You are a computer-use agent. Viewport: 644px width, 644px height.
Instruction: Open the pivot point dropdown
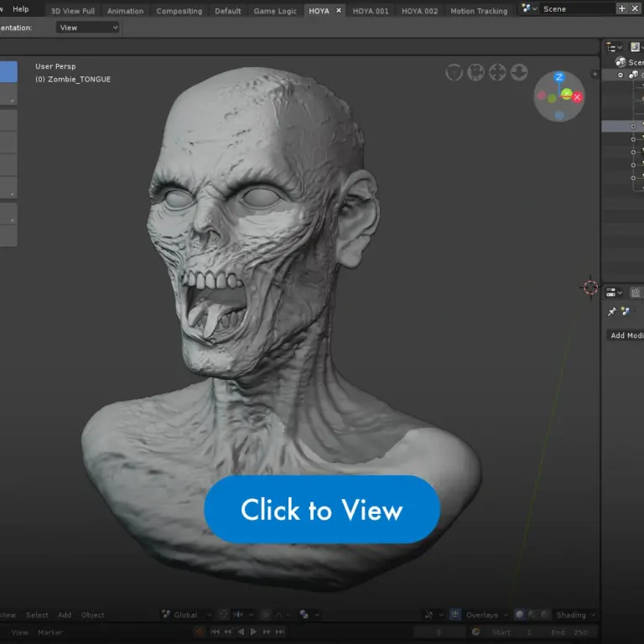pyautogui.click(x=309, y=615)
